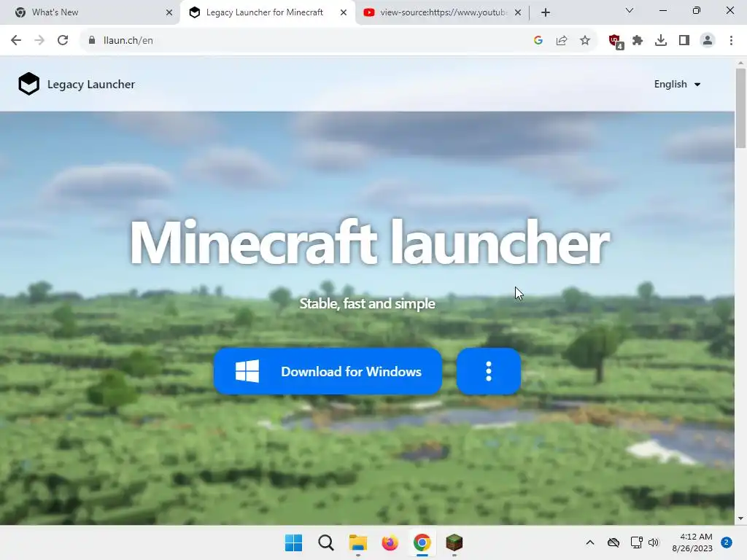
Task: Open Firefox from taskbar
Action: pyautogui.click(x=390, y=542)
